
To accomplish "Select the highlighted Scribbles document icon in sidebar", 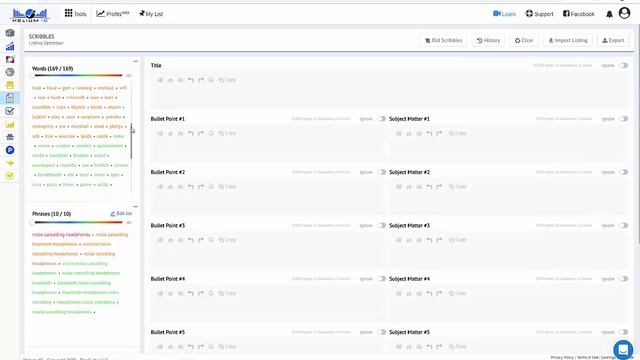I will (10, 98).
